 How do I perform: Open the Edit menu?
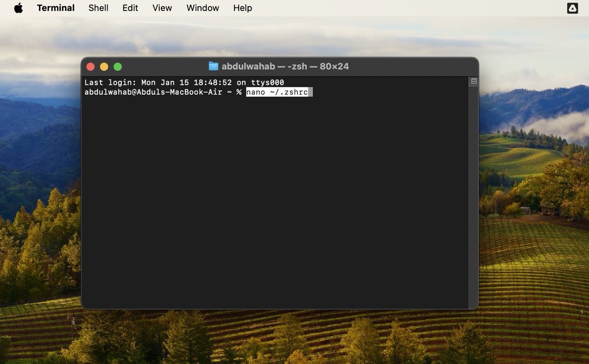point(130,8)
